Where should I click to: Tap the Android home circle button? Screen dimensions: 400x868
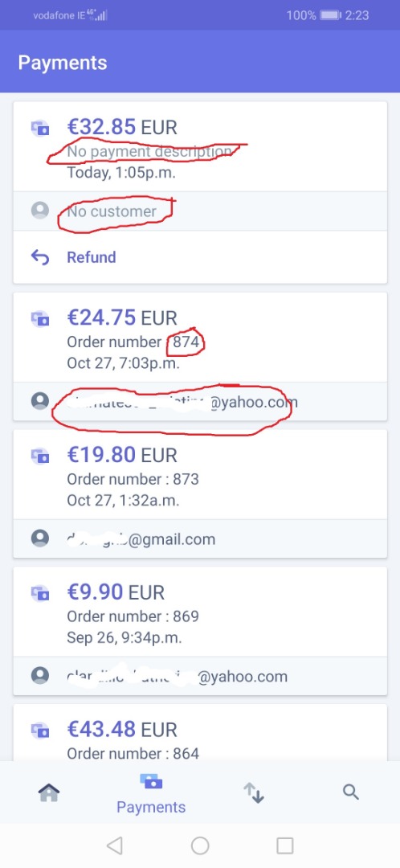200,845
